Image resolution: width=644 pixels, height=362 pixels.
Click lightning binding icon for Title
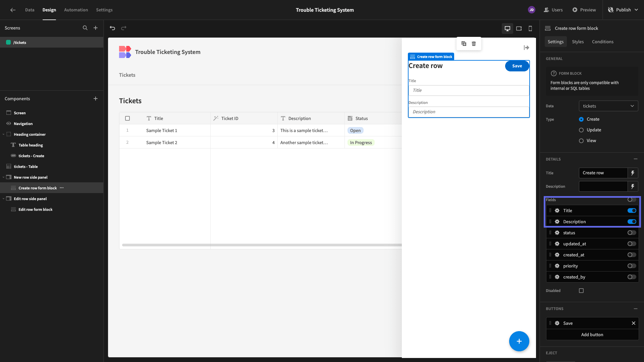(x=633, y=173)
